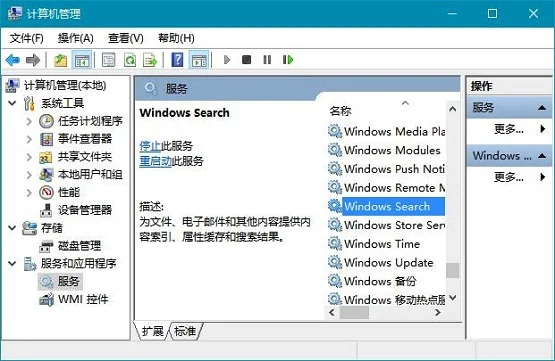Collapse the 系统工具 tree node
The height and width of the screenshot is (361, 555).
12,103
